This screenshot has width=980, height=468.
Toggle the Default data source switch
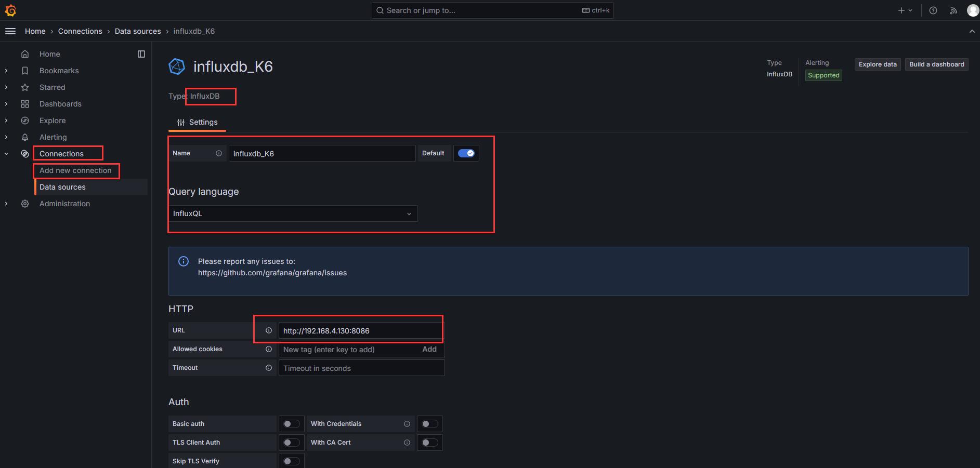point(466,153)
